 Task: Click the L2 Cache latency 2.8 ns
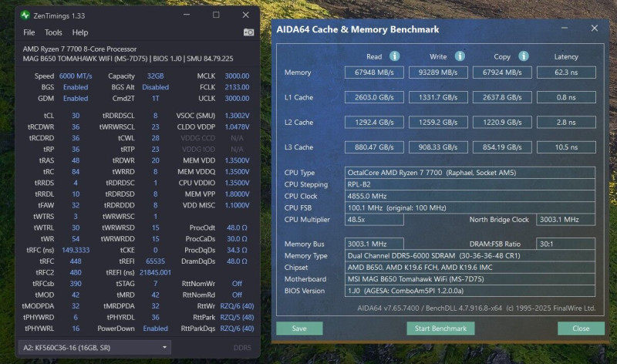[x=566, y=123]
